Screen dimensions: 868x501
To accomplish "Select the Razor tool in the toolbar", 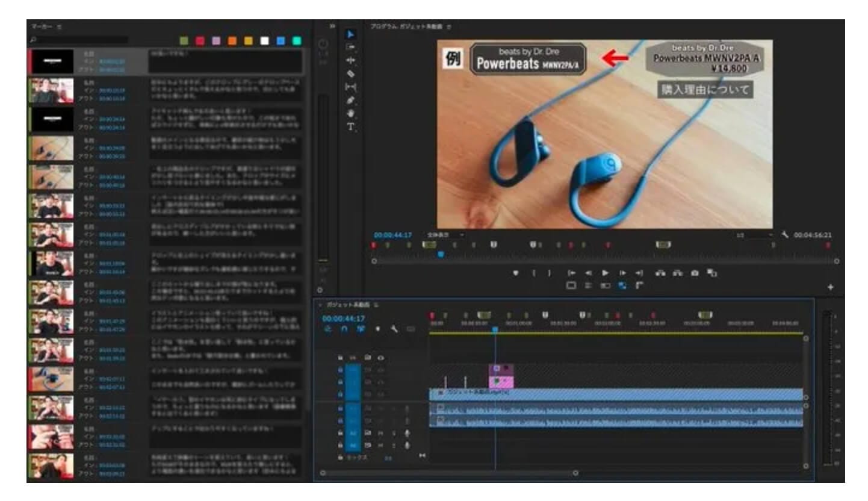I will [351, 73].
